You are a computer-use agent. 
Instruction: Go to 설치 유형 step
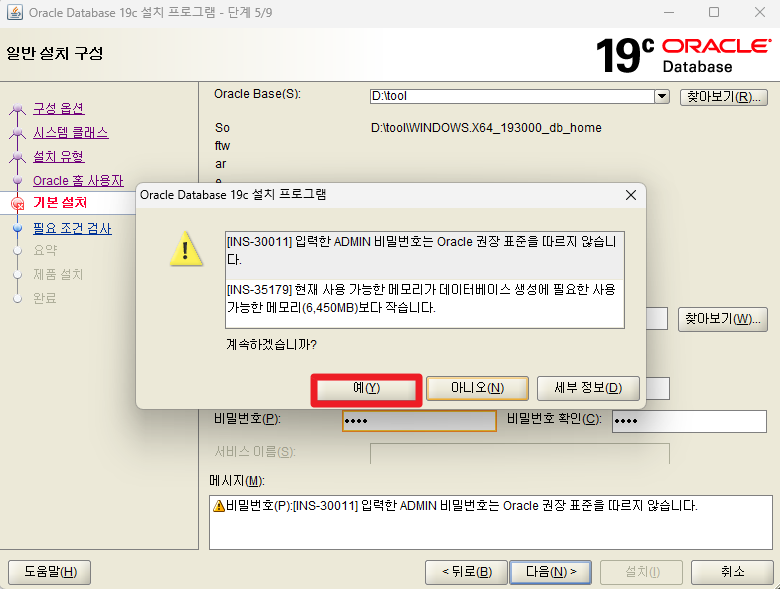tap(59, 156)
